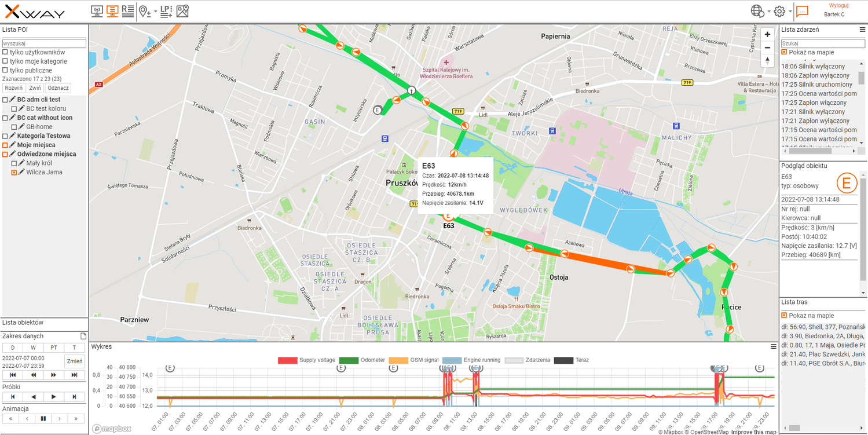Click the edit pencil next to Wilcza Jama
The image size is (868, 435).
(x=22, y=173)
